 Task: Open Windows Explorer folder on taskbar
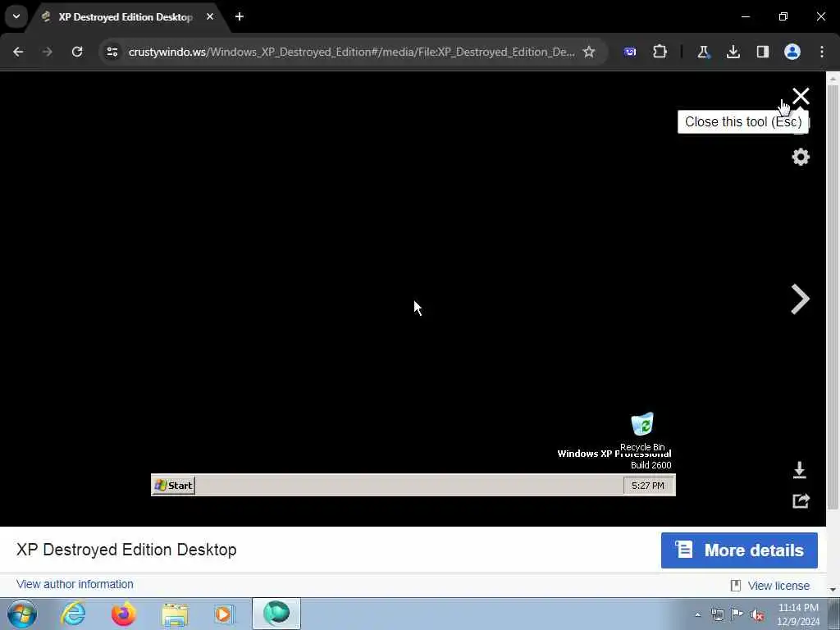(175, 614)
